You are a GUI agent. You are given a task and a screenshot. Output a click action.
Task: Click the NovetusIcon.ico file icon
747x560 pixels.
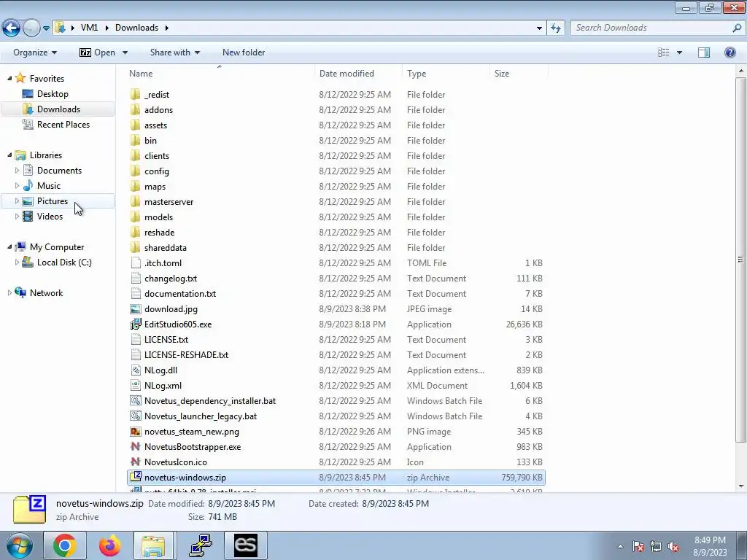(x=135, y=462)
